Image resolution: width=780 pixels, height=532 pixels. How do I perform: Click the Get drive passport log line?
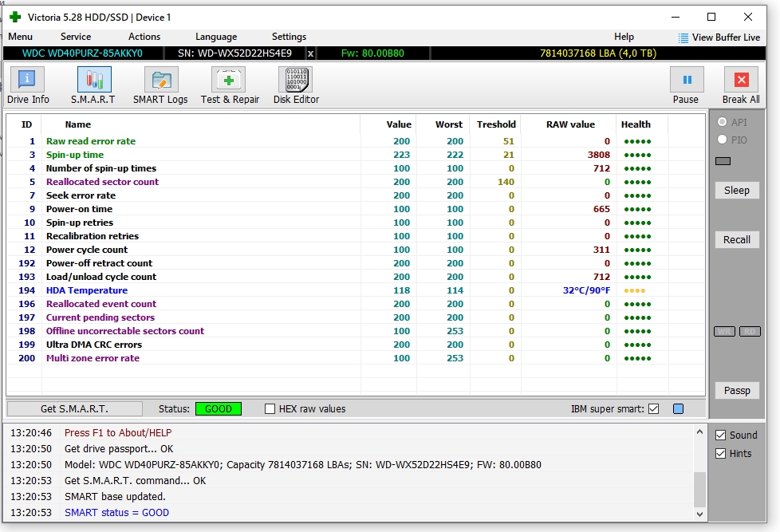[x=119, y=449]
